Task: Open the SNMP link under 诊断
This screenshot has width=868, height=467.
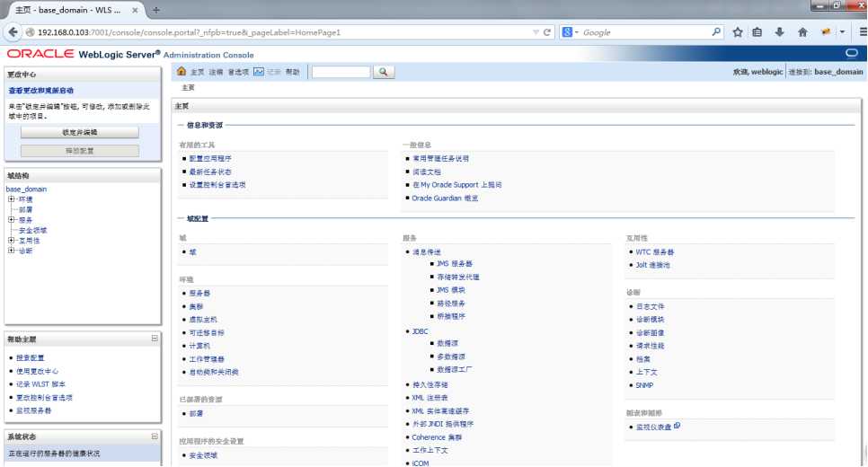Action: point(644,385)
